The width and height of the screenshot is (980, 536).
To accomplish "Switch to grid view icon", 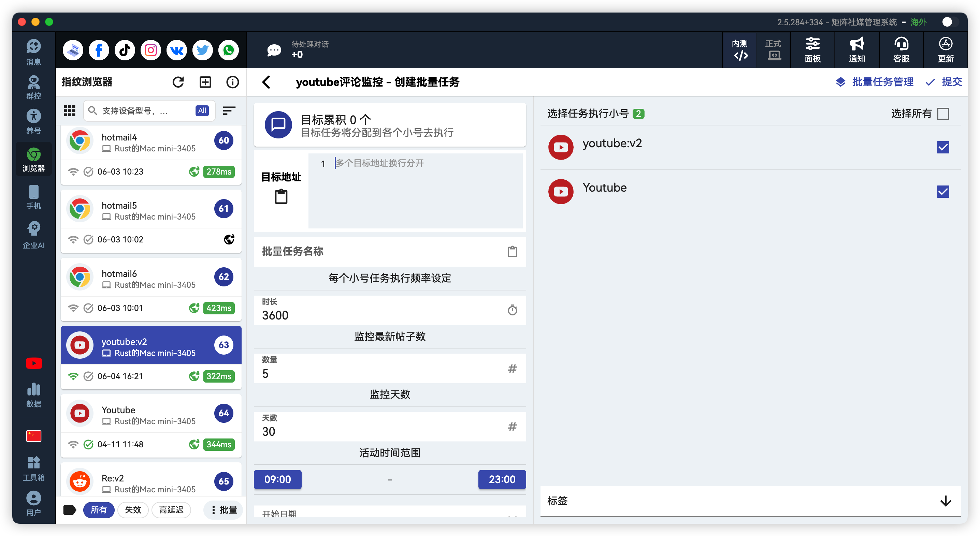I will (69, 110).
